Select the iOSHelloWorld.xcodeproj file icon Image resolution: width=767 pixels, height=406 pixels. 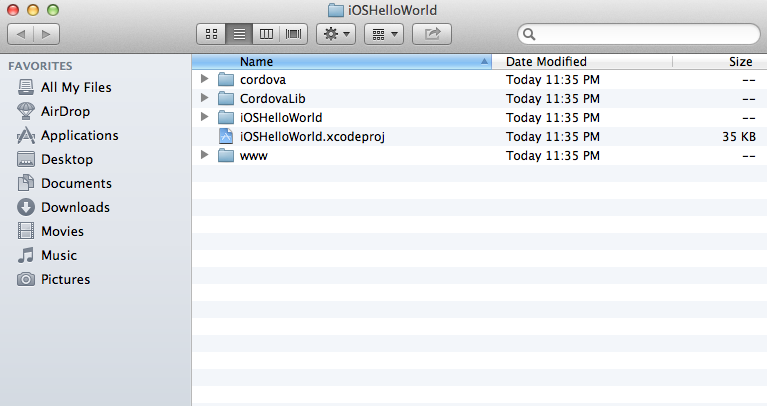[x=226, y=136]
